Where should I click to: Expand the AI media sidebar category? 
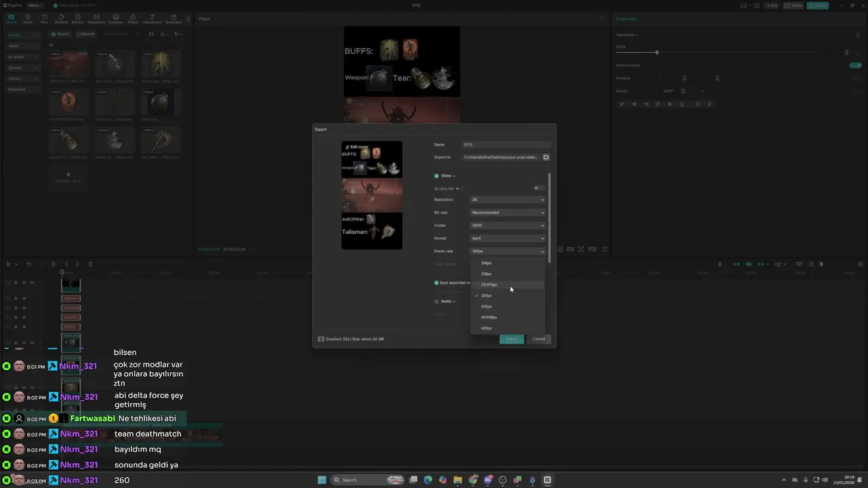(22, 57)
